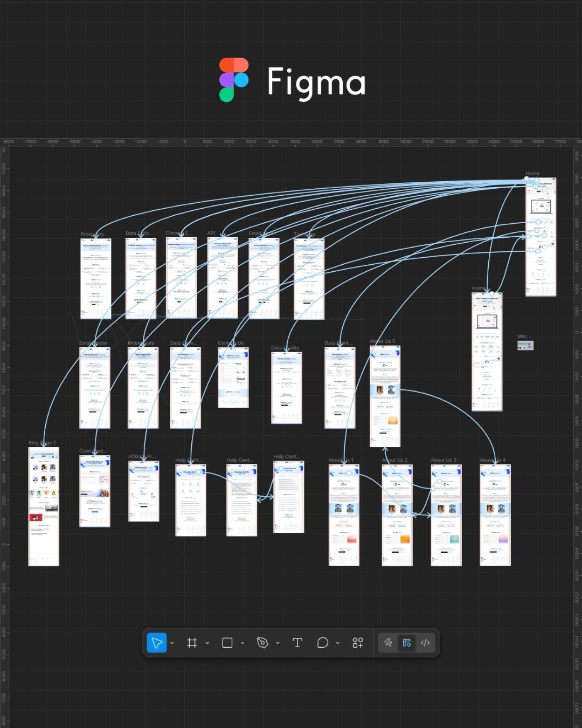Select the About Us 2 frame
The height and width of the screenshot is (728, 582).
pos(397,515)
